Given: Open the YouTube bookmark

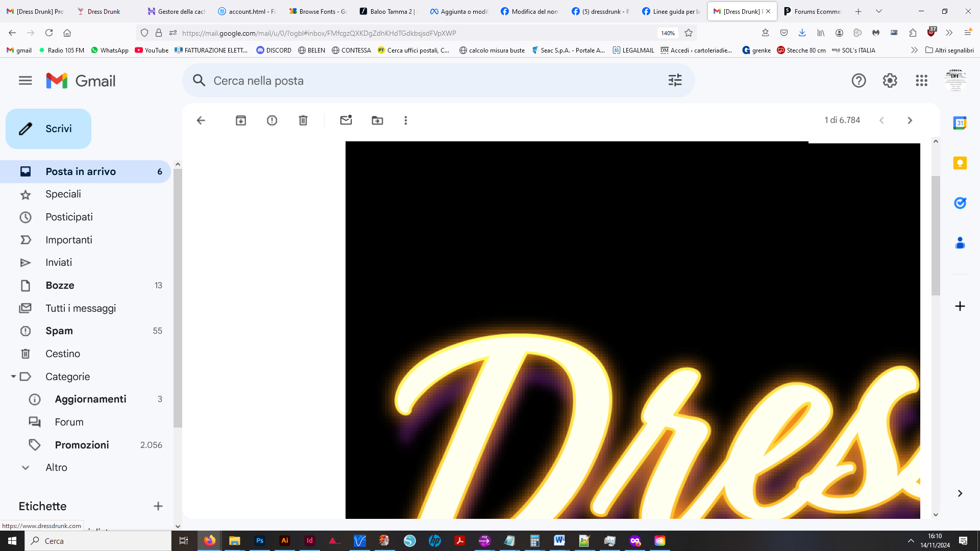Looking at the screenshot, I should (x=152, y=50).
